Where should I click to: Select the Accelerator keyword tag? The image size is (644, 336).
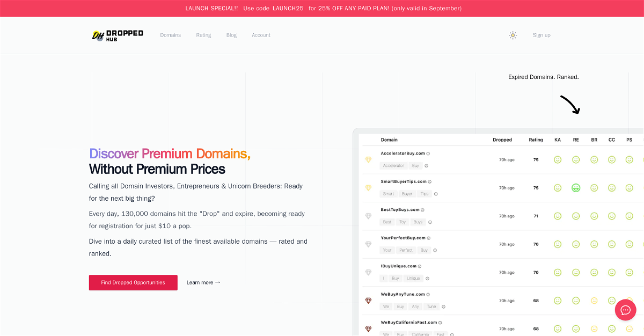click(394, 166)
